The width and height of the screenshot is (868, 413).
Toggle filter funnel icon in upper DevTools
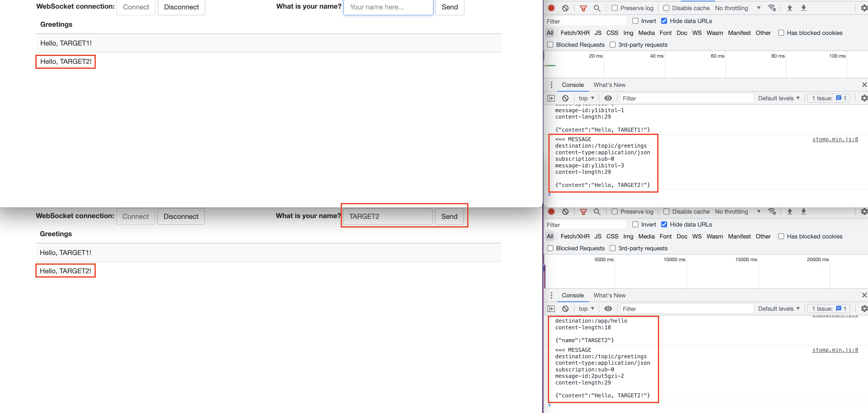583,8
